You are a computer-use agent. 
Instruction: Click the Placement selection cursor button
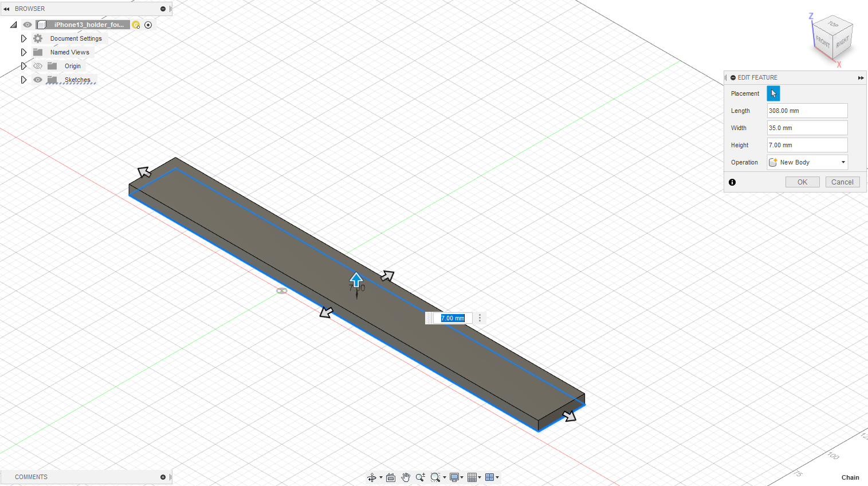coord(773,93)
